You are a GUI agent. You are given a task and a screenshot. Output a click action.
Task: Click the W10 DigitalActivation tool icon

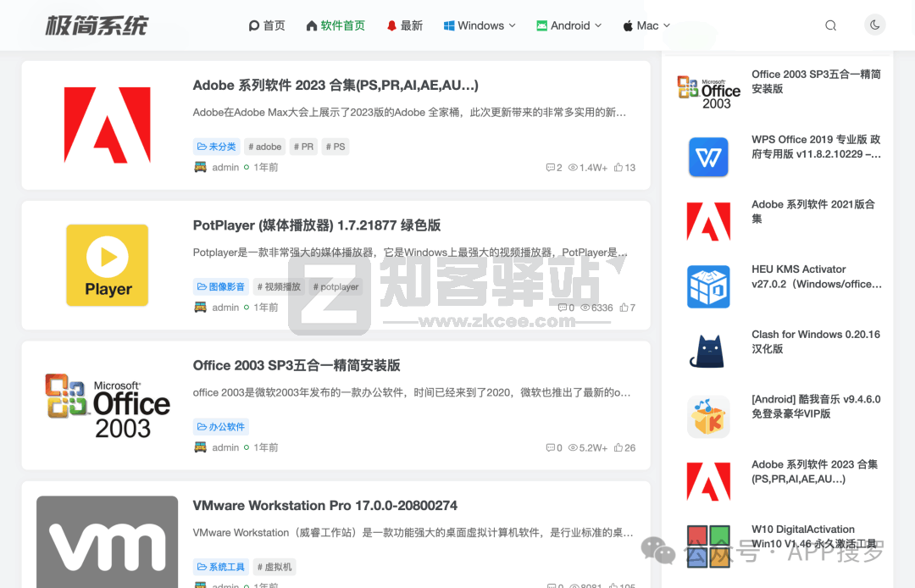click(708, 546)
